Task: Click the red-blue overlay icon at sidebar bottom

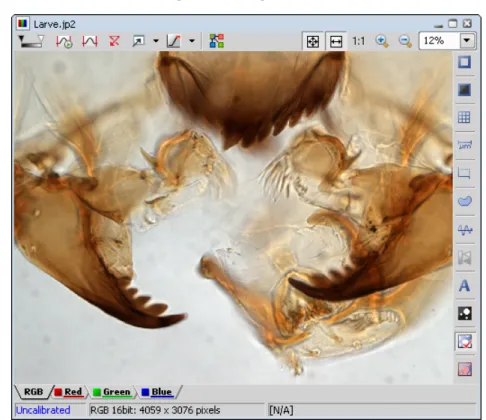Action: [465, 369]
